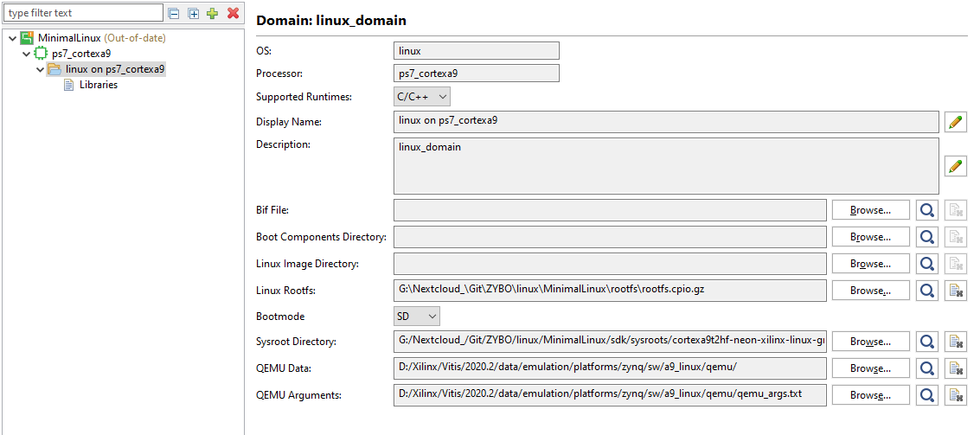Browse for Linux Image Directory
The height and width of the screenshot is (435, 980).
pos(871,264)
